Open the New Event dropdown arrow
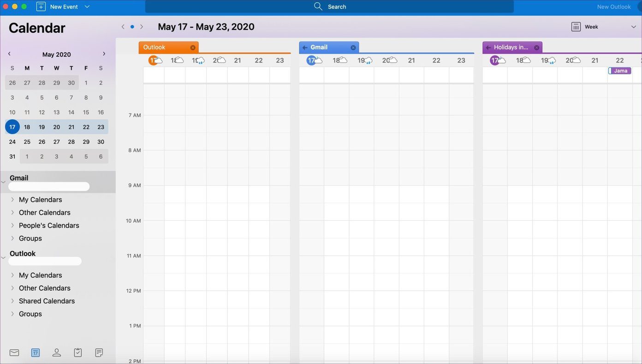The height and width of the screenshot is (364, 642). tap(87, 6)
